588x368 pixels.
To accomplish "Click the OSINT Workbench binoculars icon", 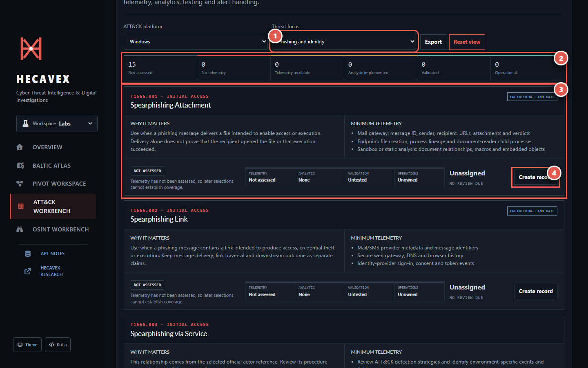I will (20, 229).
